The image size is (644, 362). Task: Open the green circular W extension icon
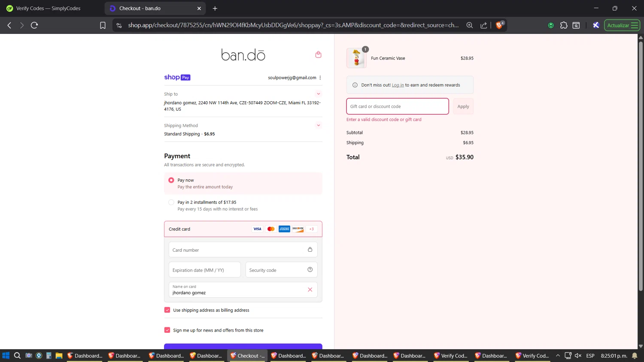point(551,25)
